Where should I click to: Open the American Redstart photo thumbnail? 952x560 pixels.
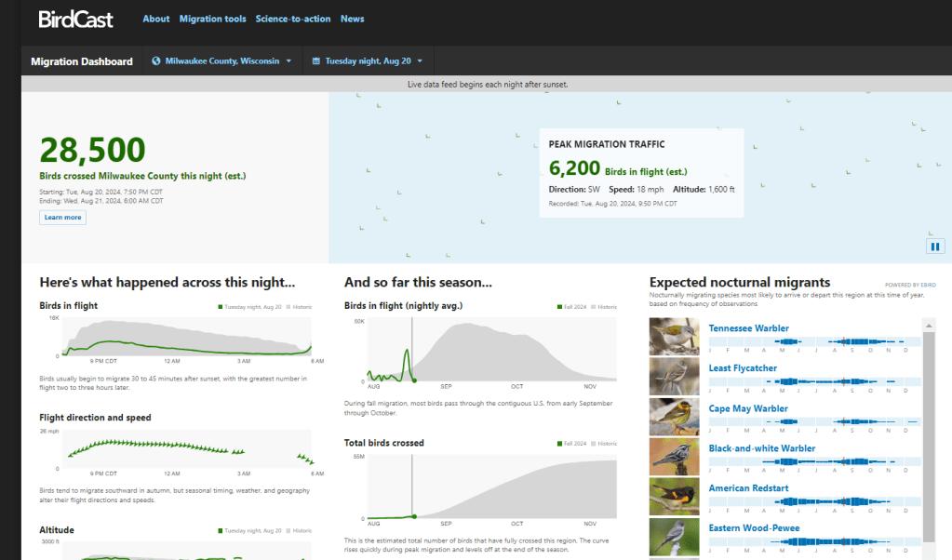click(674, 497)
